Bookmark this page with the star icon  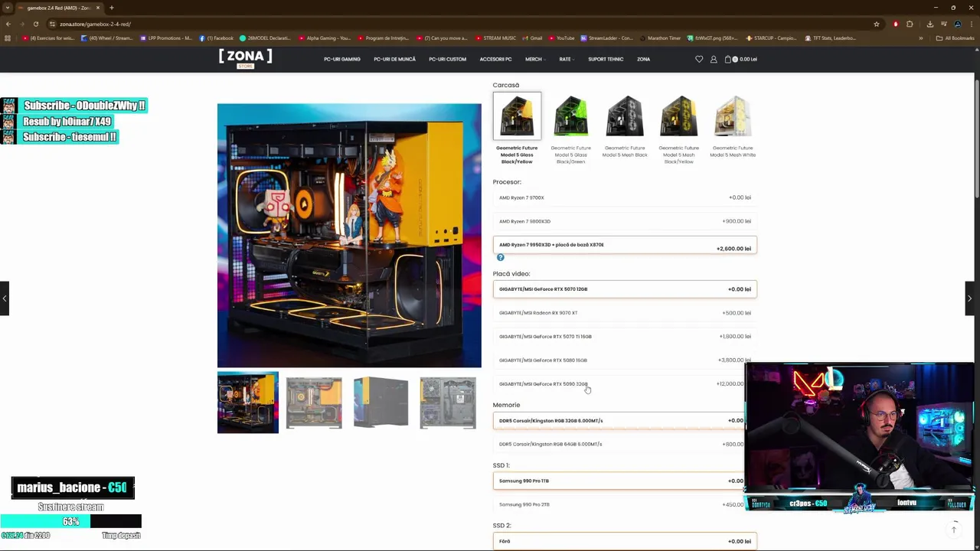click(877, 24)
